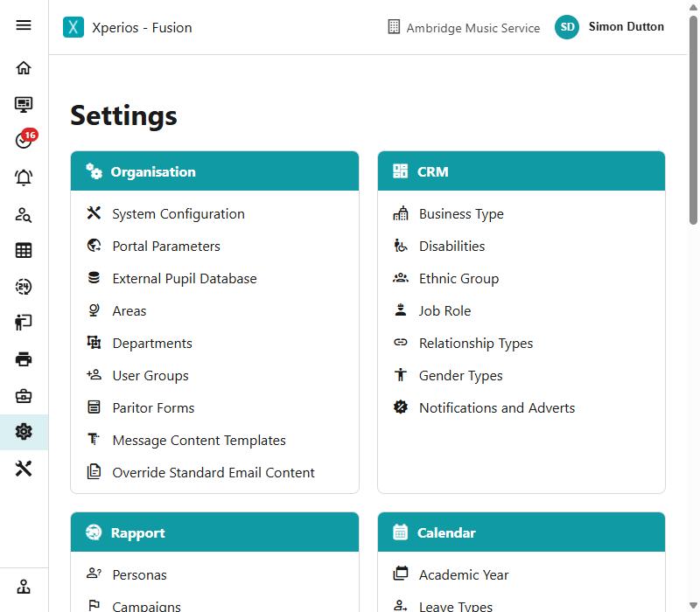Open the organisation hierarchy icon at sidebar bottom
The width and height of the screenshot is (700, 612).
(x=24, y=587)
